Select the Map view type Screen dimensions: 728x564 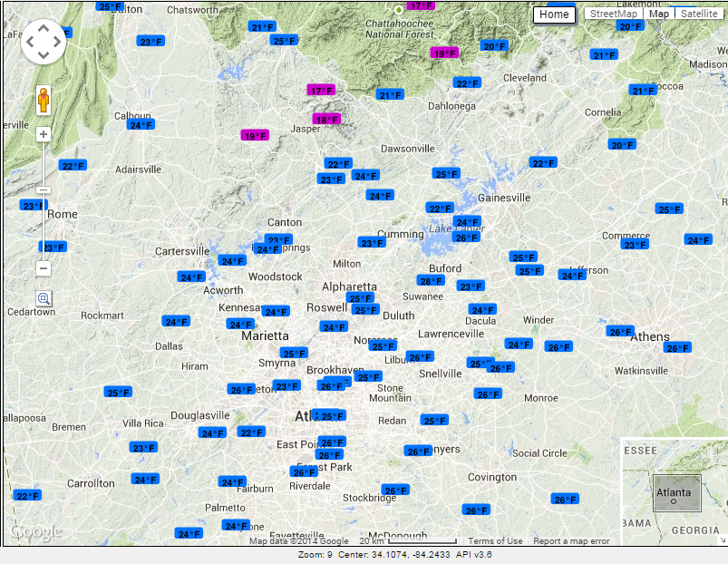tap(659, 14)
